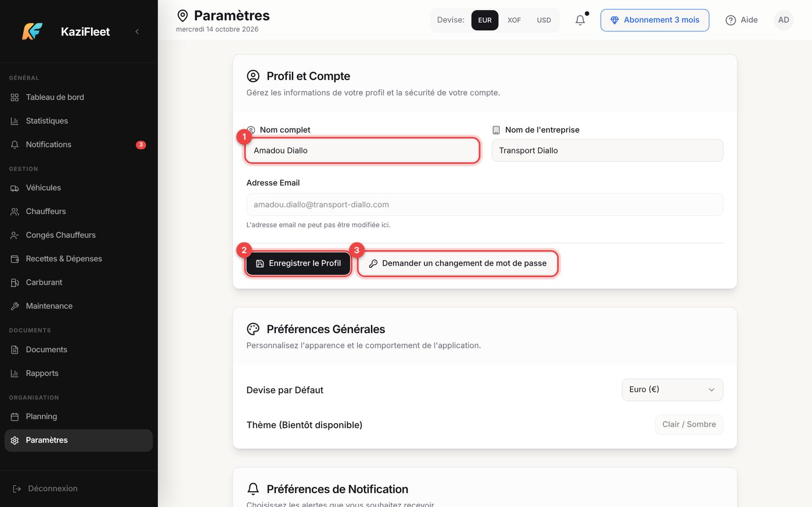Image resolution: width=812 pixels, height=507 pixels.
Task: Click the Préférences de Notification bell icon
Action: click(253, 489)
